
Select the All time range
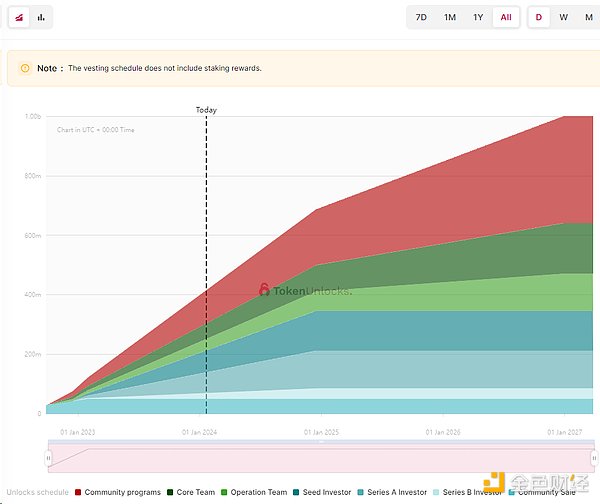[x=506, y=17]
